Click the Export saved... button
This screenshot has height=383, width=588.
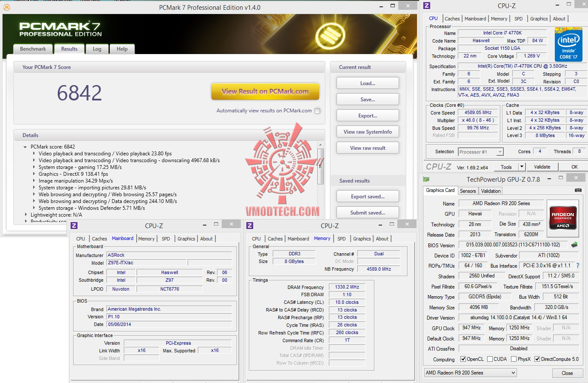(x=368, y=197)
